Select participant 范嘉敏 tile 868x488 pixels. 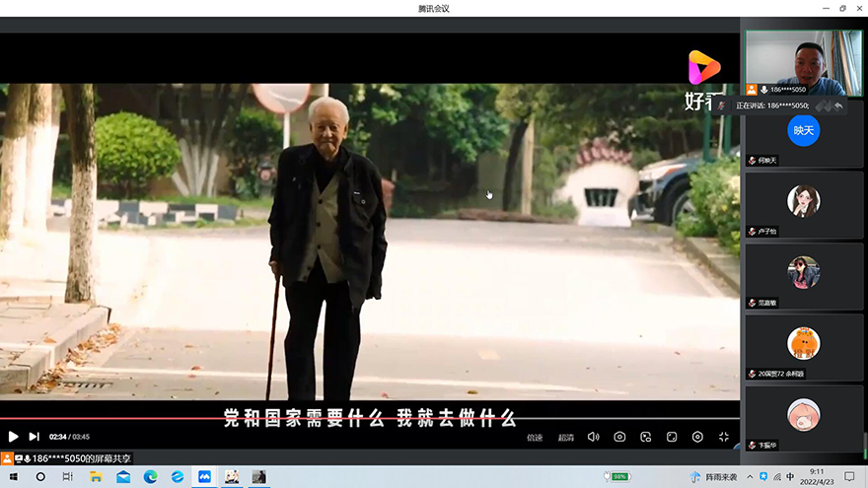click(804, 276)
